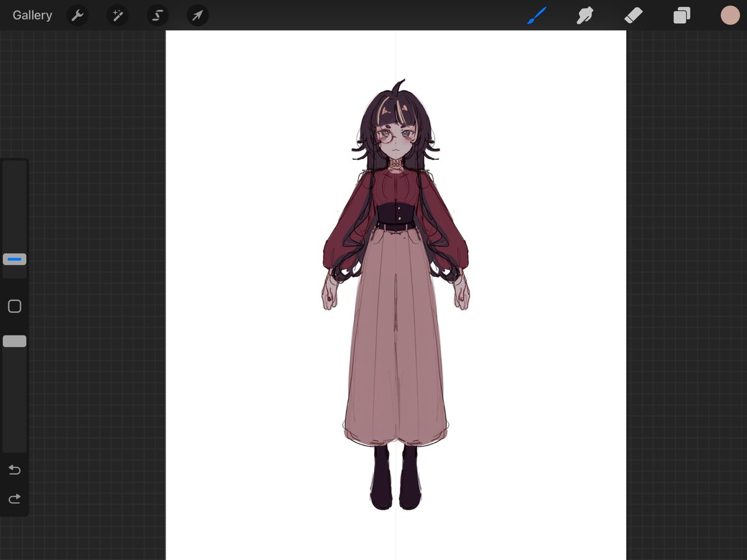Open the Actions wrench menu
The image size is (747, 560).
(77, 15)
